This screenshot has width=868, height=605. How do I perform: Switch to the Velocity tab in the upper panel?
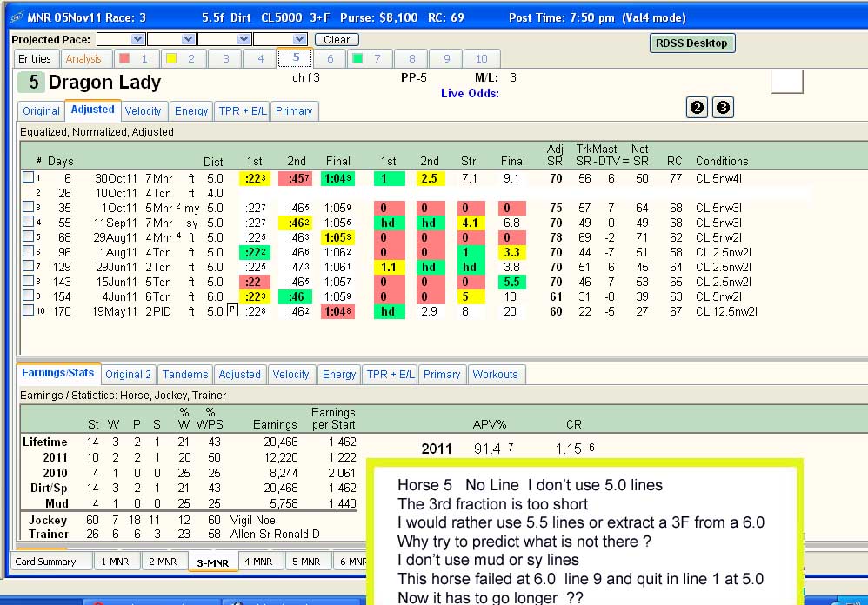(x=143, y=110)
